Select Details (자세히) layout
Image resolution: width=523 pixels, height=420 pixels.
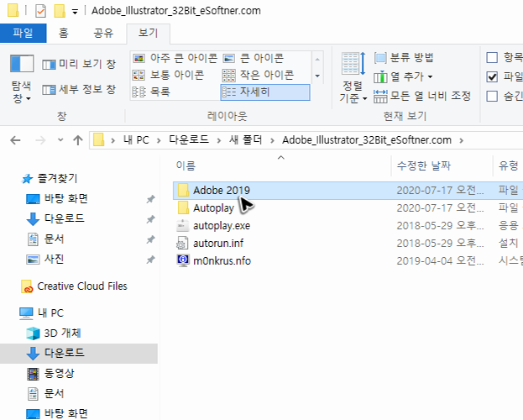(264, 92)
